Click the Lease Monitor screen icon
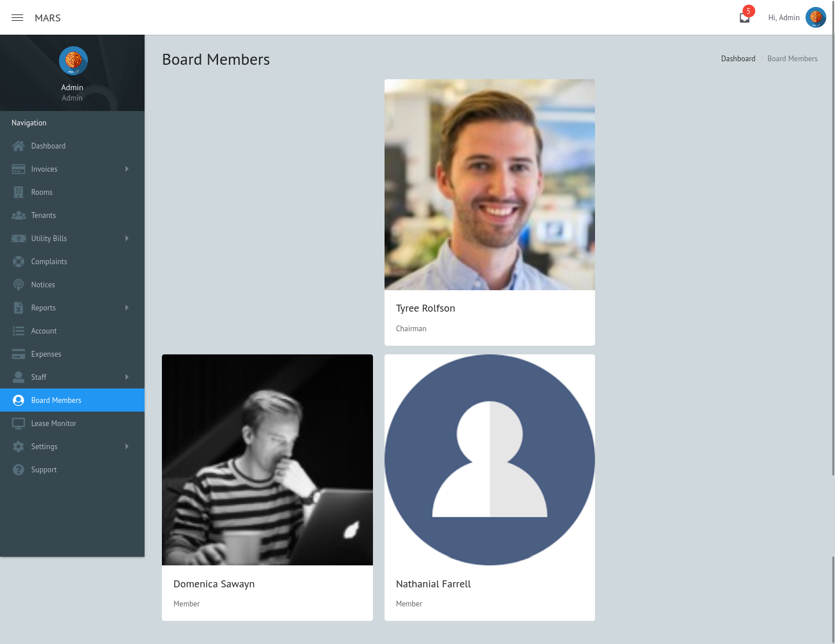This screenshot has width=835, height=644. tap(19, 424)
